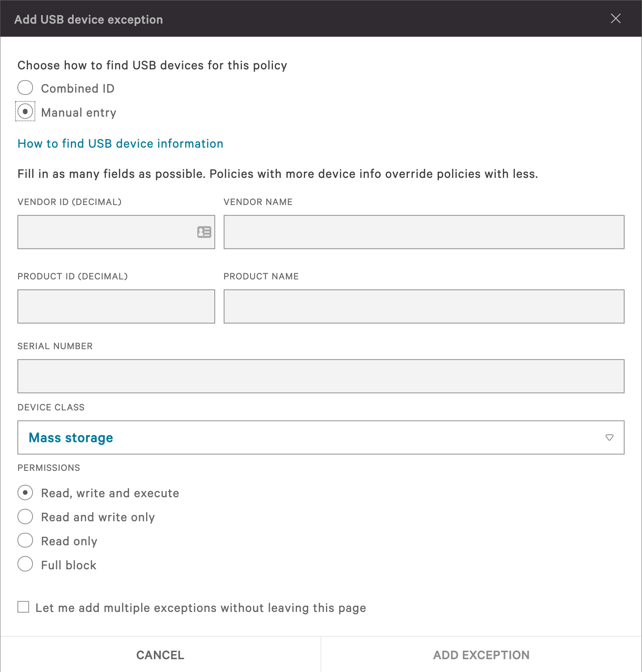Open the vendor ID lookup picker icon
Image resolution: width=642 pixels, height=672 pixels.
tap(203, 232)
